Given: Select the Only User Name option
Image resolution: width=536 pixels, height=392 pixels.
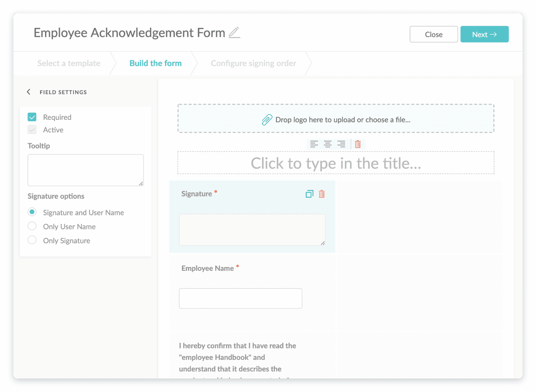Looking at the screenshot, I should click(32, 226).
